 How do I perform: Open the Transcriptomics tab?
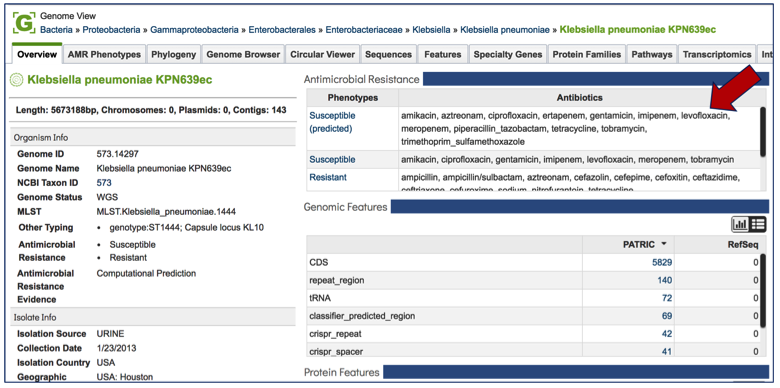coord(716,54)
